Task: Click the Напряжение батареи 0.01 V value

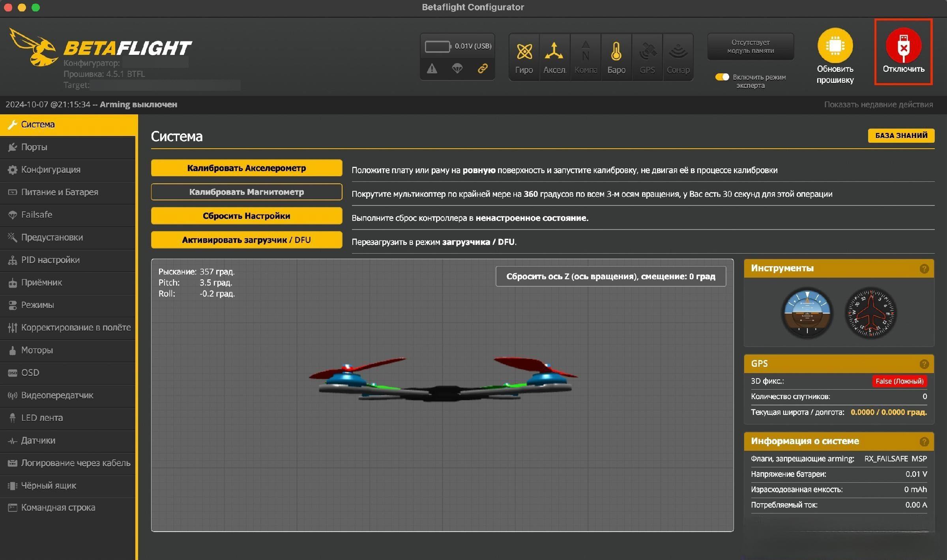Action: click(916, 474)
